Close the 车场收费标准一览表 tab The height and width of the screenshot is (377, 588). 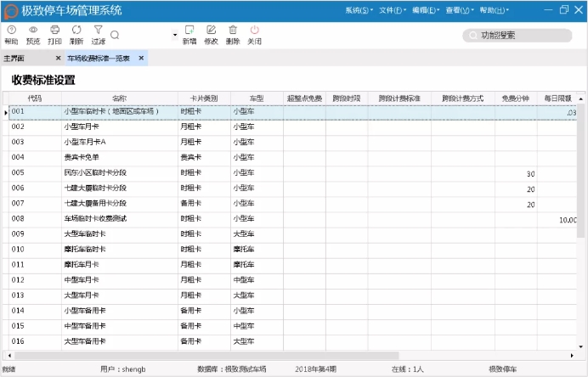141,59
